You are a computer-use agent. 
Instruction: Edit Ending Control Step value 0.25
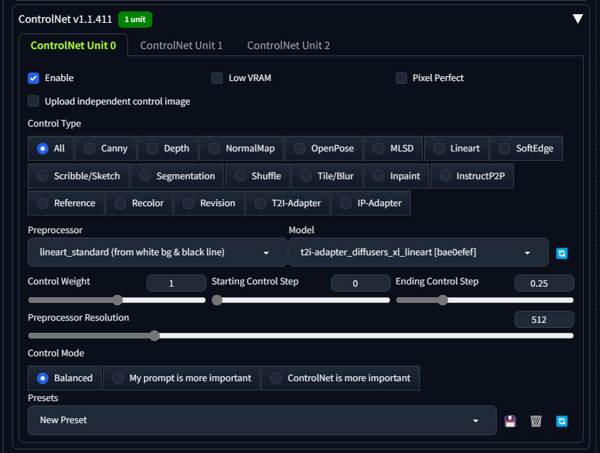(x=544, y=284)
